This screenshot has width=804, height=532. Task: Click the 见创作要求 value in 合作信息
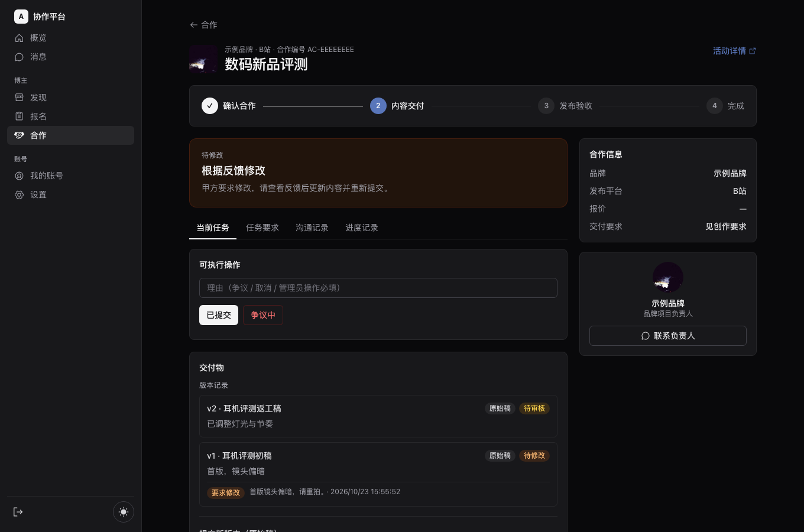[x=726, y=226]
